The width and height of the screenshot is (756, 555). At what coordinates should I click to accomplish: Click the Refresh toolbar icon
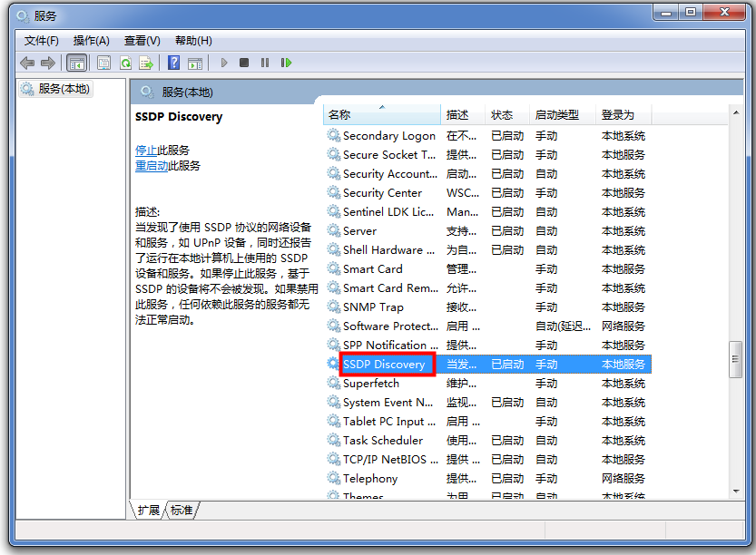pyautogui.click(x=126, y=63)
